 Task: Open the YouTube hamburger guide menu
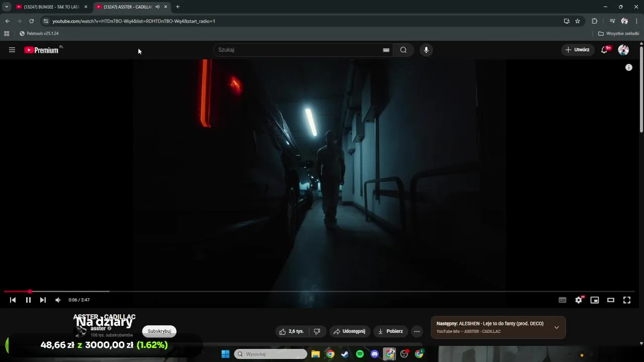click(12, 50)
